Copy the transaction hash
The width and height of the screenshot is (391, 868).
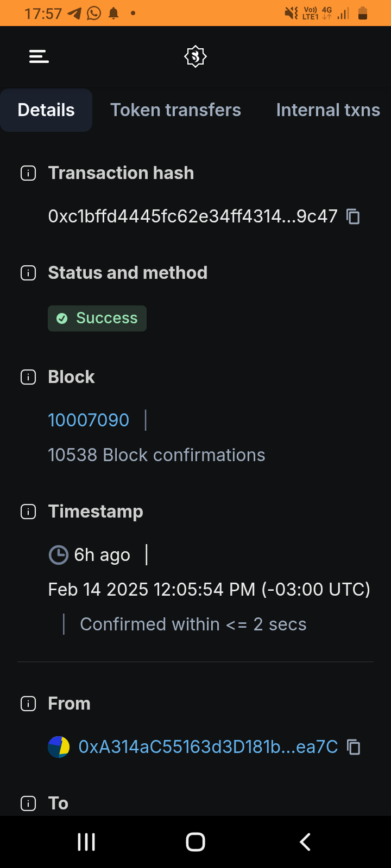[x=354, y=217]
